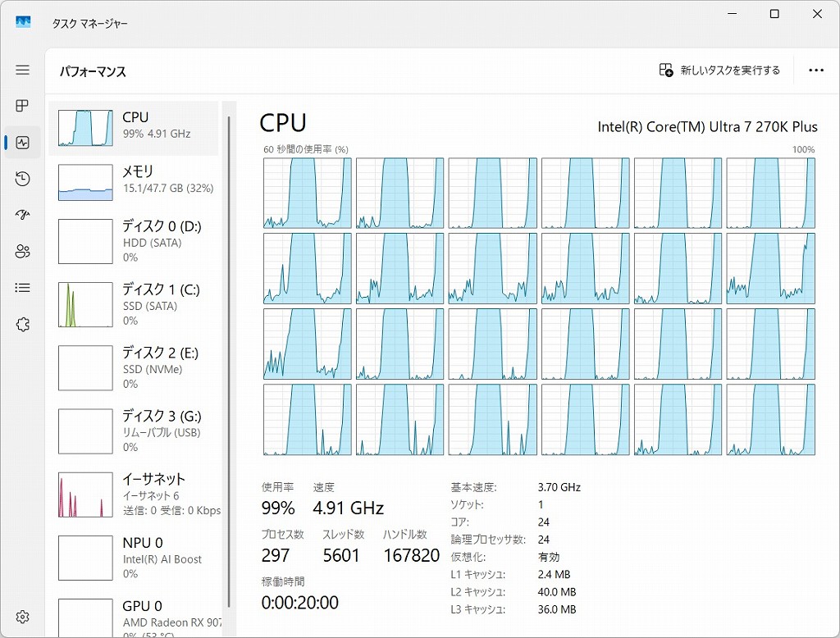The image size is (840, 638).
Task: Click the first logical processor graph
Action: [308, 193]
